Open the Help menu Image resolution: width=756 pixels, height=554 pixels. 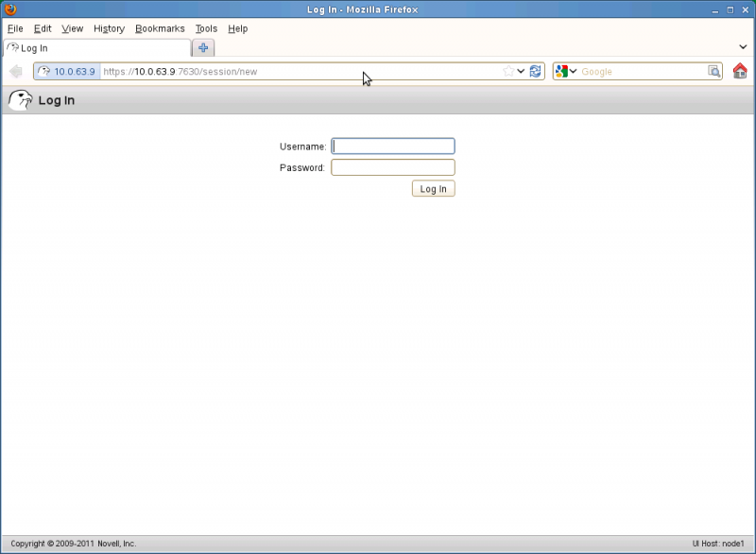tap(238, 28)
